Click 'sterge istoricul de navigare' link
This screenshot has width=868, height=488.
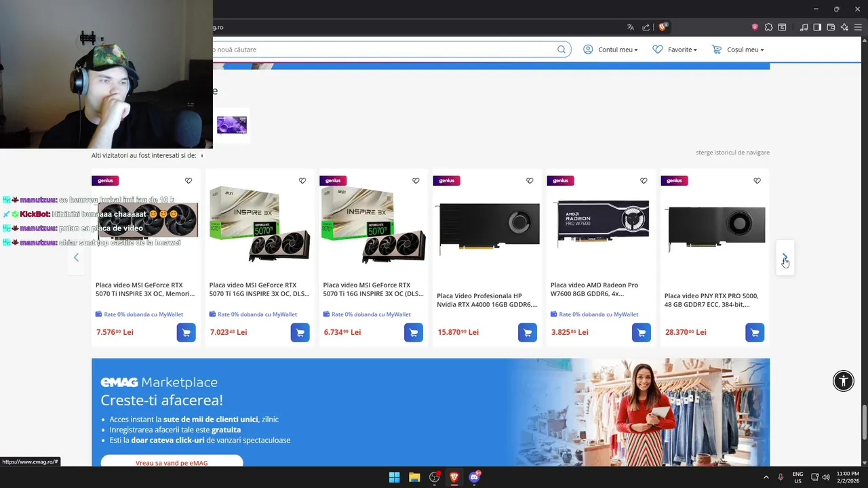tap(732, 152)
